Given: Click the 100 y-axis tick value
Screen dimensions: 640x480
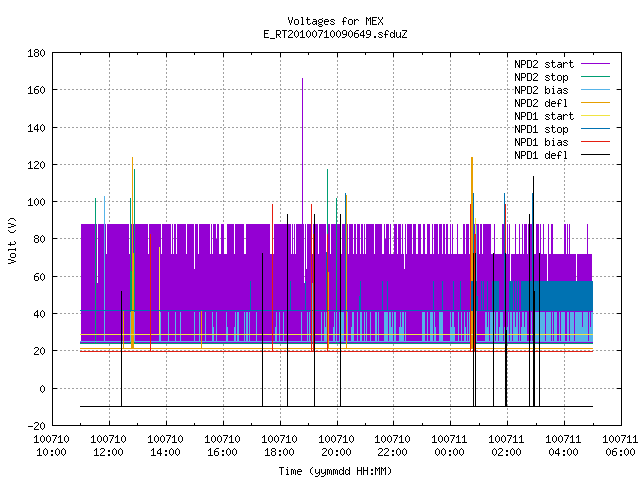Looking at the screenshot, I should tap(36, 202).
